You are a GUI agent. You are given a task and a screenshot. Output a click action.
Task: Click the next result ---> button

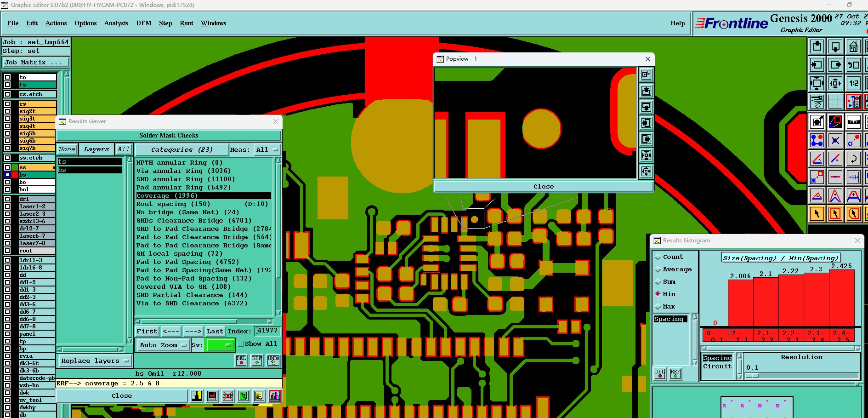(193, 331)
